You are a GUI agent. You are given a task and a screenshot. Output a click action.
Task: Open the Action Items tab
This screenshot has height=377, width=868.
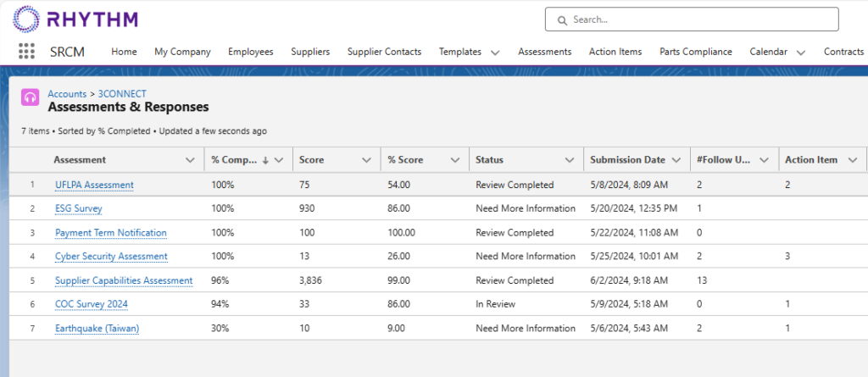[615, 52]
